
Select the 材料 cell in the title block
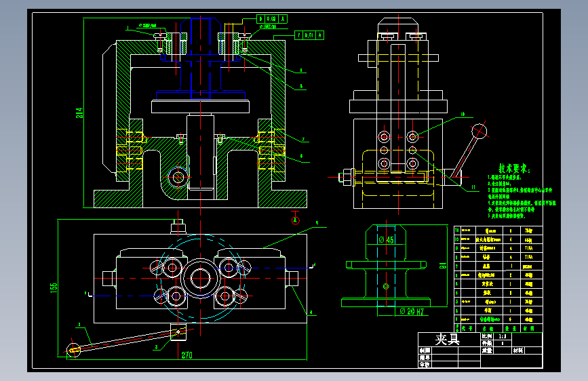[x=518, y=350]
